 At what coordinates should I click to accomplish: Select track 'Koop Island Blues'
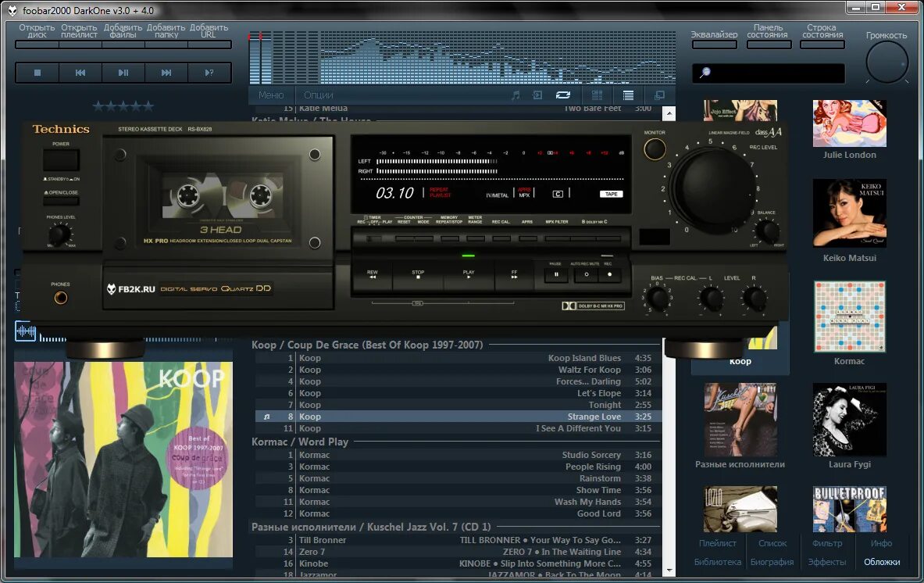point(458,358)
